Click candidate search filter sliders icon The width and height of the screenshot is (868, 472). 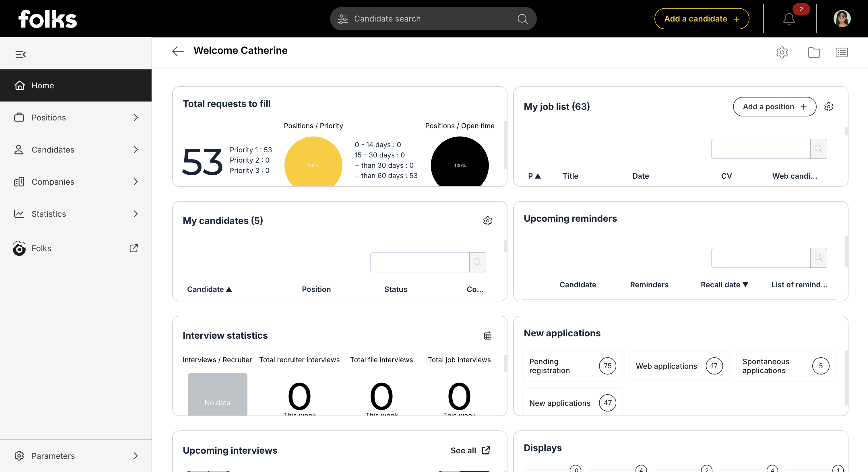(343, 19)
